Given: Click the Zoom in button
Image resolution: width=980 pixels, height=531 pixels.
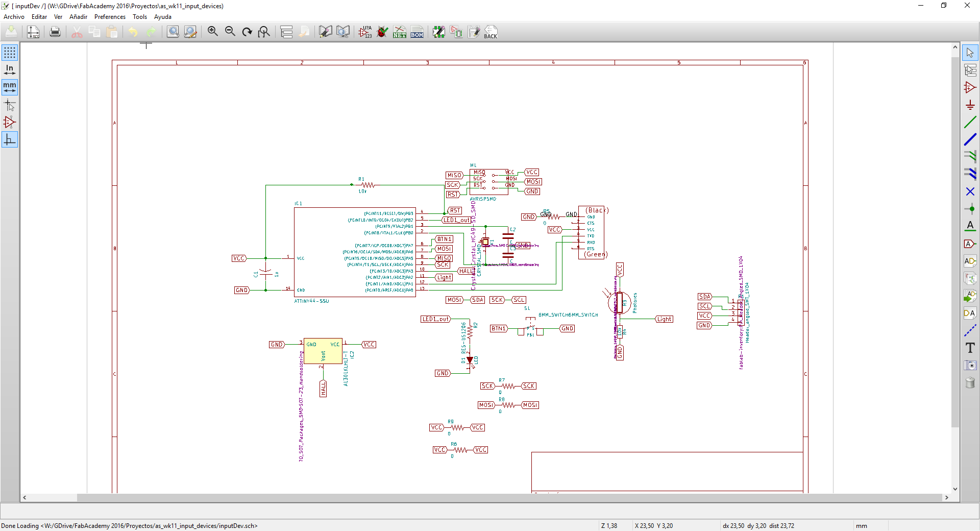Looking at the screenshot, I should point(213,32).
